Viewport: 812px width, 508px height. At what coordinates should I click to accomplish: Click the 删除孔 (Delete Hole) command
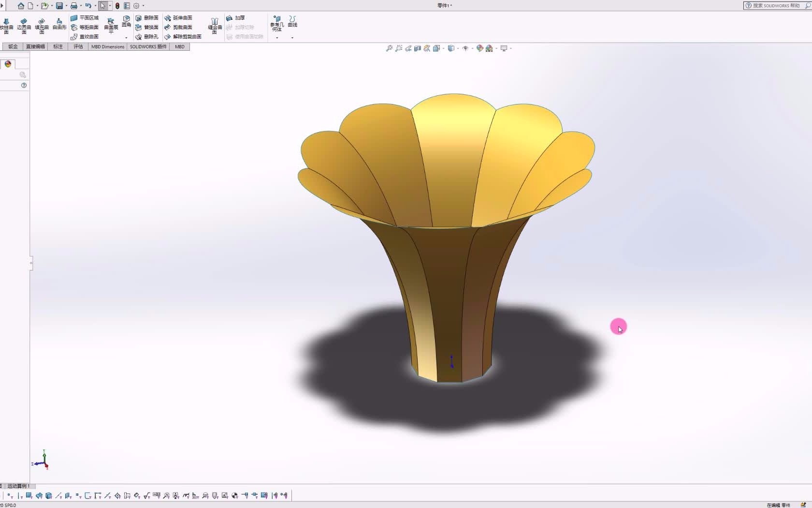[x=147, y=37]
